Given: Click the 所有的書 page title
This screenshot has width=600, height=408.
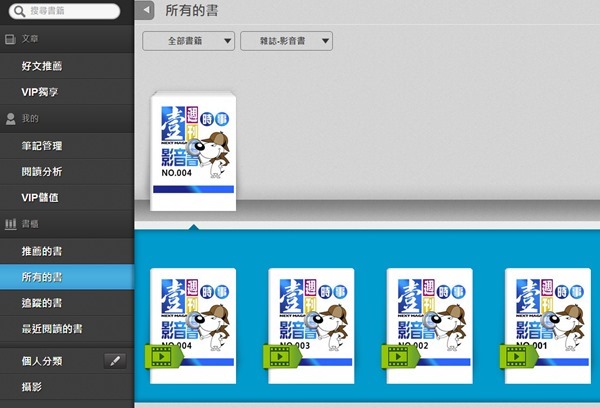Looking at the screenshot, I should click(x=192, y=10).
